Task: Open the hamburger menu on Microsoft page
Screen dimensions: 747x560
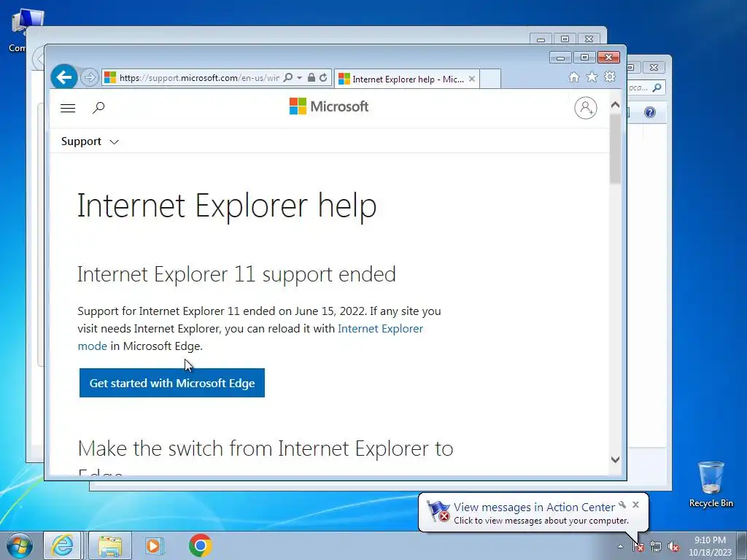Action: pos(68,108)
